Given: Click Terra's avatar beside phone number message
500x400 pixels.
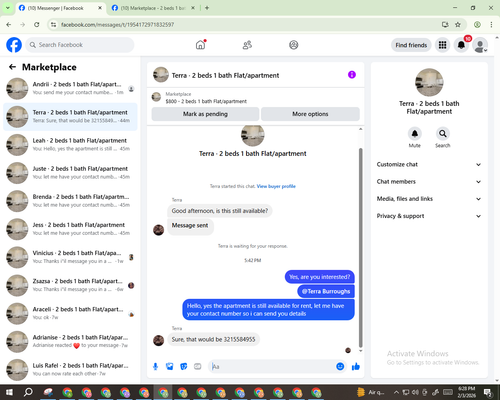Looking at the screenshot, I should pyautogui.click(x=158, y=340).
